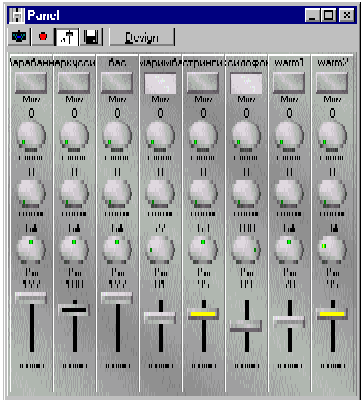
Task: Click the Pan knob on бас channel
Action: coord(117,249)
